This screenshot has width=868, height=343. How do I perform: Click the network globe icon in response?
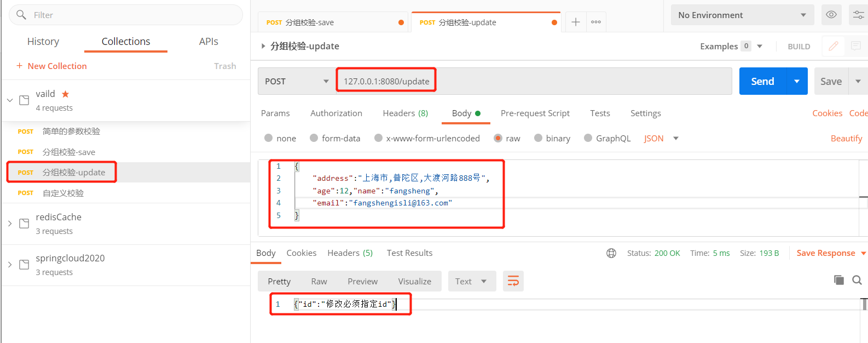click(x=611, y=253)
